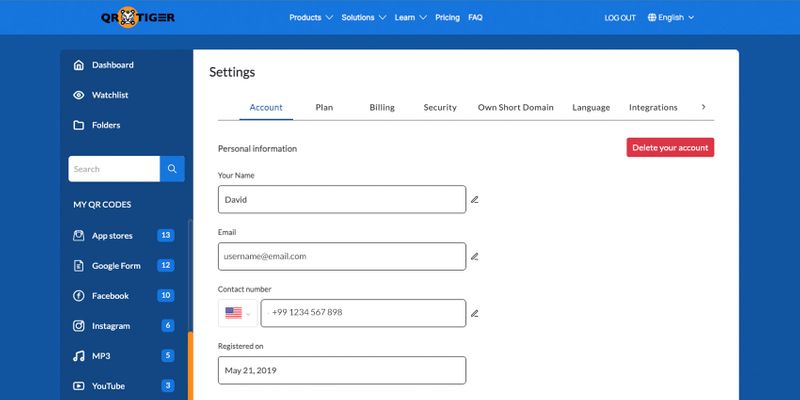
Task: Open Dashboard in the sidebar
Action: pos(113,65)
